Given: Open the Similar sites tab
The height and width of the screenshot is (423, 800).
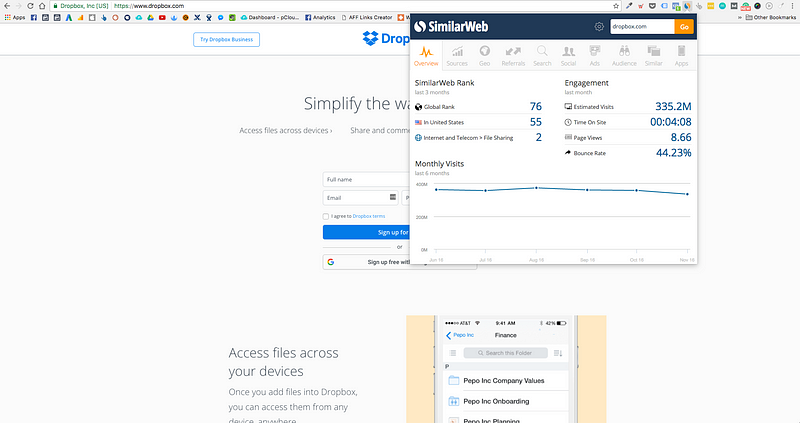Looking at the screenshot, I should [654, 56].
